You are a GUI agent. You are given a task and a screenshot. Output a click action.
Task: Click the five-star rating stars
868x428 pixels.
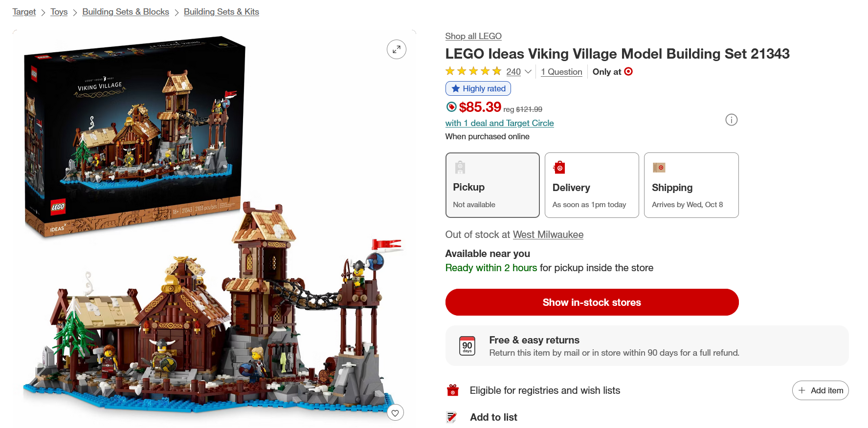(473, 71)
